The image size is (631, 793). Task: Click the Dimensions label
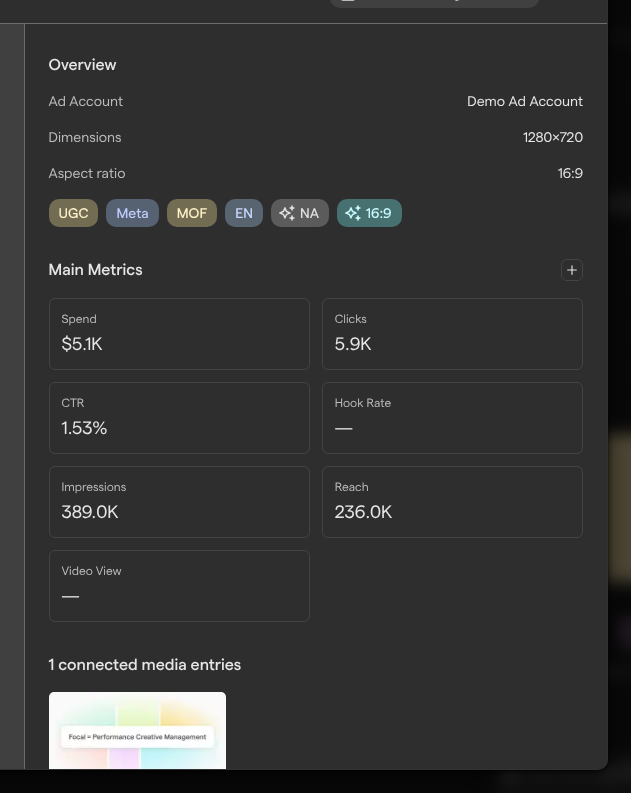tap(85, 137)
